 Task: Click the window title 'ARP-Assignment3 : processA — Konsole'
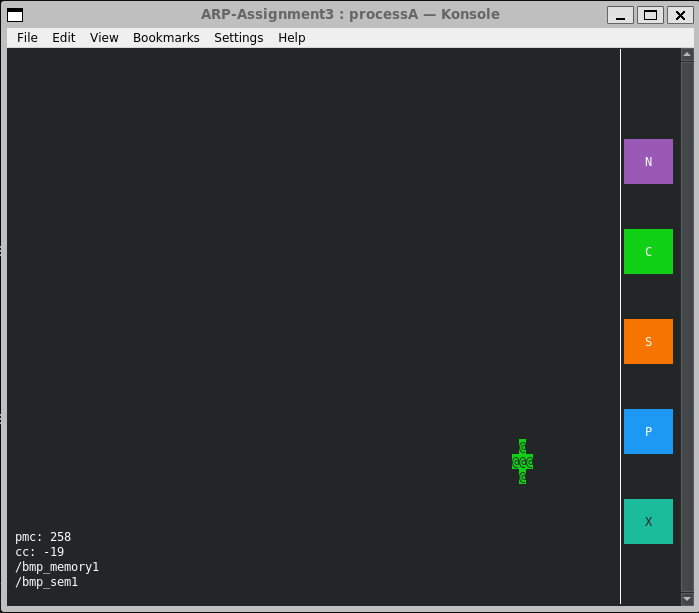pyautogui.click(x=350, y=14)
